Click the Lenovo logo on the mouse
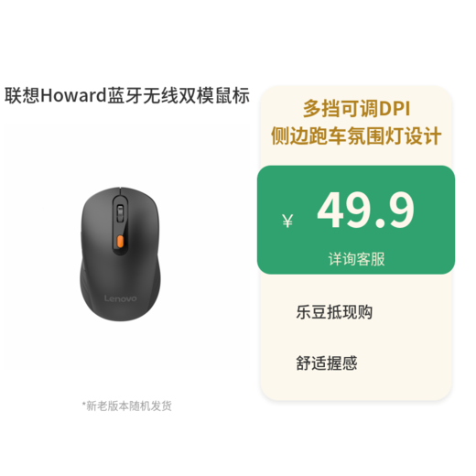 [x=120, y=298]
